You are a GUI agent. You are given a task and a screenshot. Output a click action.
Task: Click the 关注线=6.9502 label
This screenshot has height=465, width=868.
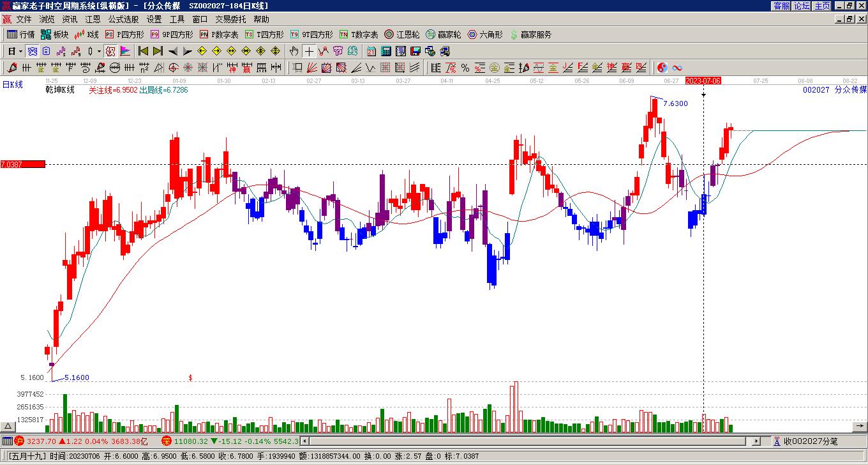coord(113,90)
